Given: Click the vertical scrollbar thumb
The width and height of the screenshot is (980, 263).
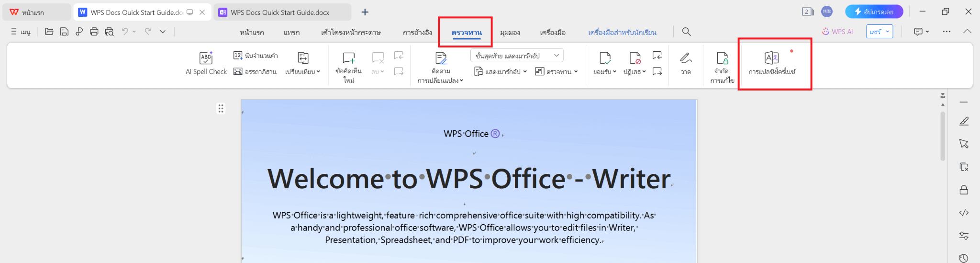Looking at the screenshot, I should (x=943, y=136).
